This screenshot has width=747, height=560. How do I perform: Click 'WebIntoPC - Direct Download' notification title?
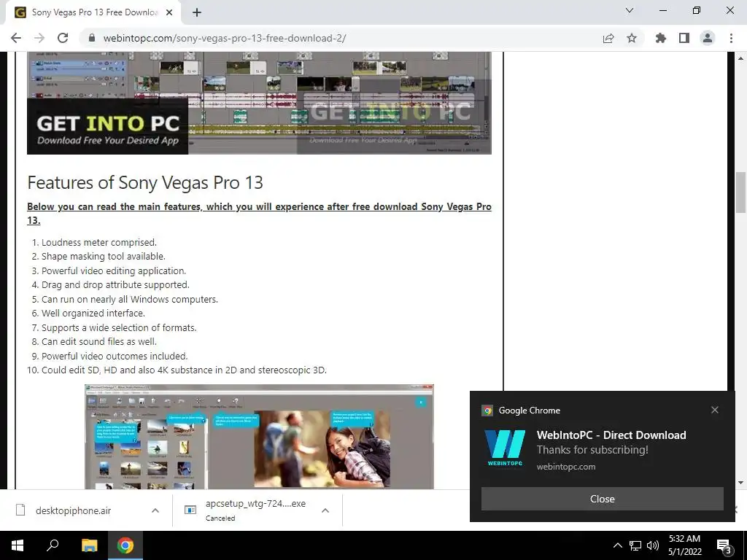click(611, 435)
